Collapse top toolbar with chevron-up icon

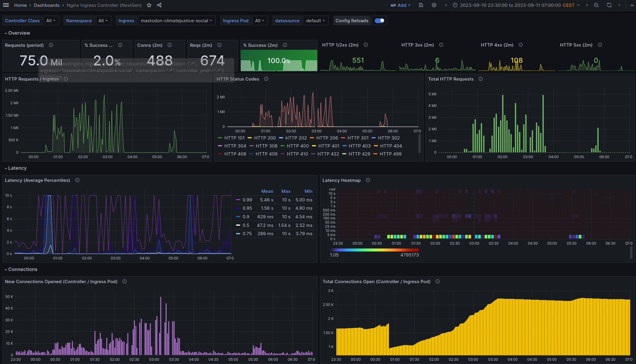632,5
